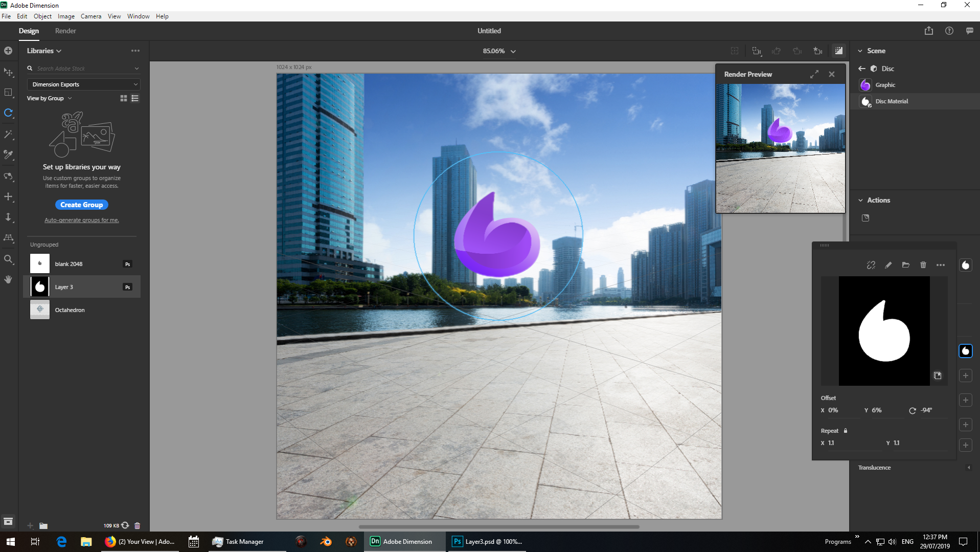
Task: Toggle the unlink chain icon in popup
Action: point(871,265)
